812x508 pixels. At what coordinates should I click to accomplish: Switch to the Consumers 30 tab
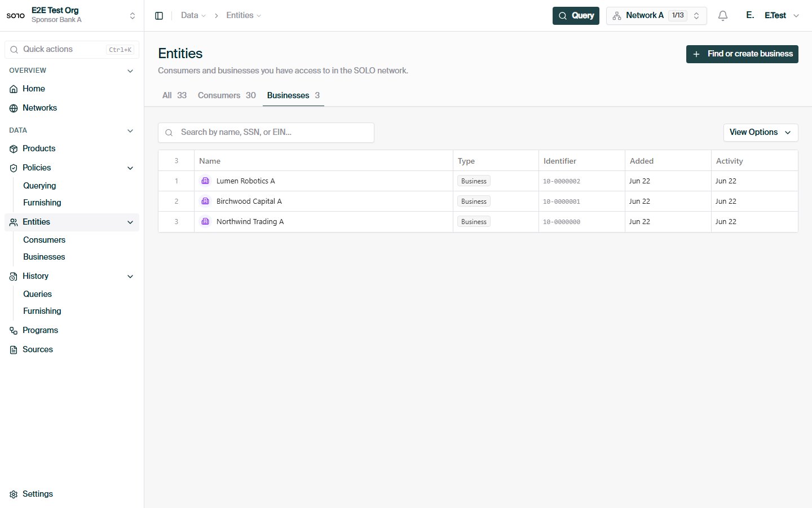227,95
